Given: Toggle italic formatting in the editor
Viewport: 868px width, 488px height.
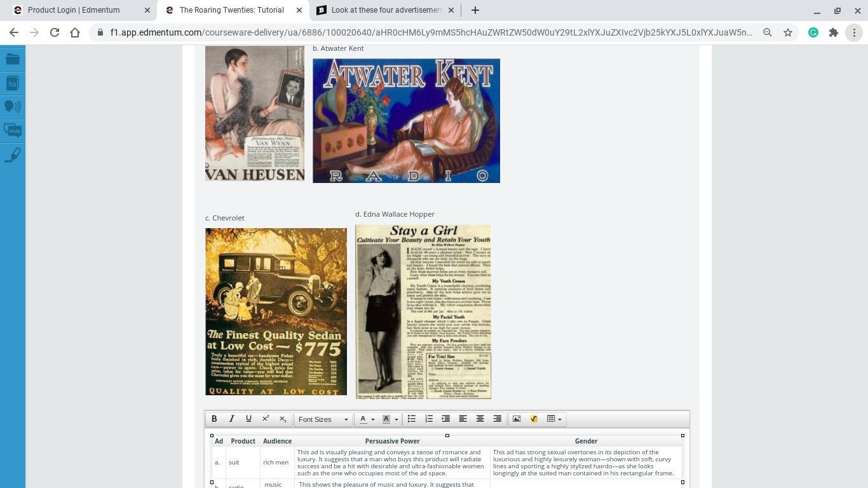Looking at the screenshot, I should [x=231, y=419].
